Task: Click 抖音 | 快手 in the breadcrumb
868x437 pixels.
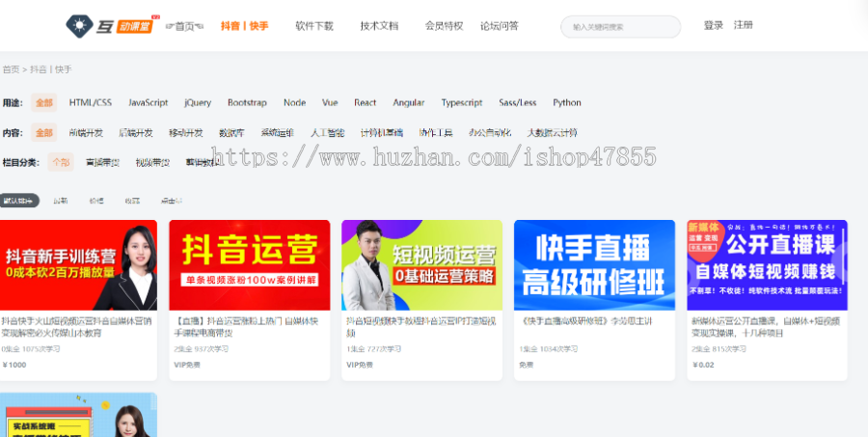Action: (51, 69)
